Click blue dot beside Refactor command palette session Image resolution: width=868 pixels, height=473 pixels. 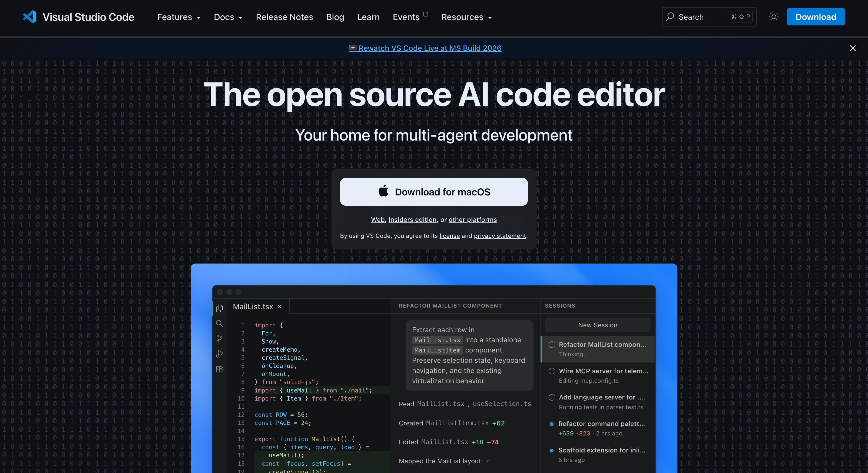pos(551,424)
